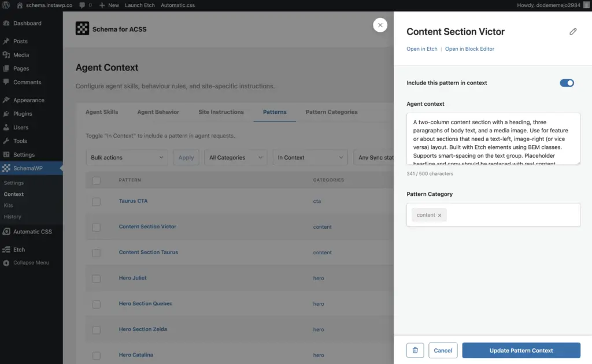Click the Plugins plug icon
This screenshot has width=592, height=364.
6,114
